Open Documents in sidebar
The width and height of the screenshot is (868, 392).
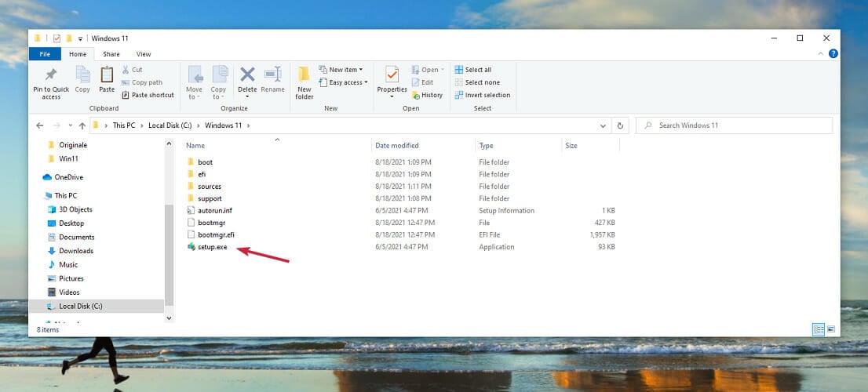76,238
